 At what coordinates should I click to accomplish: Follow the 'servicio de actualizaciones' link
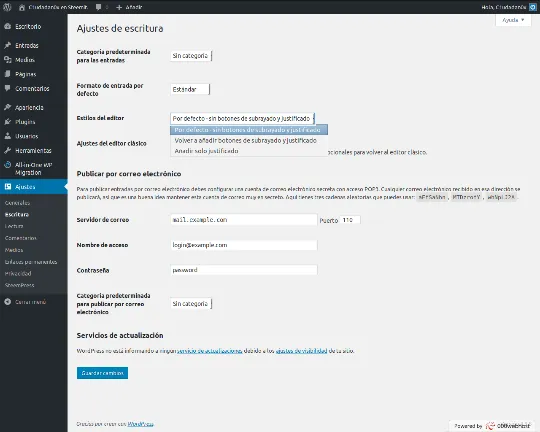(210, 351)
